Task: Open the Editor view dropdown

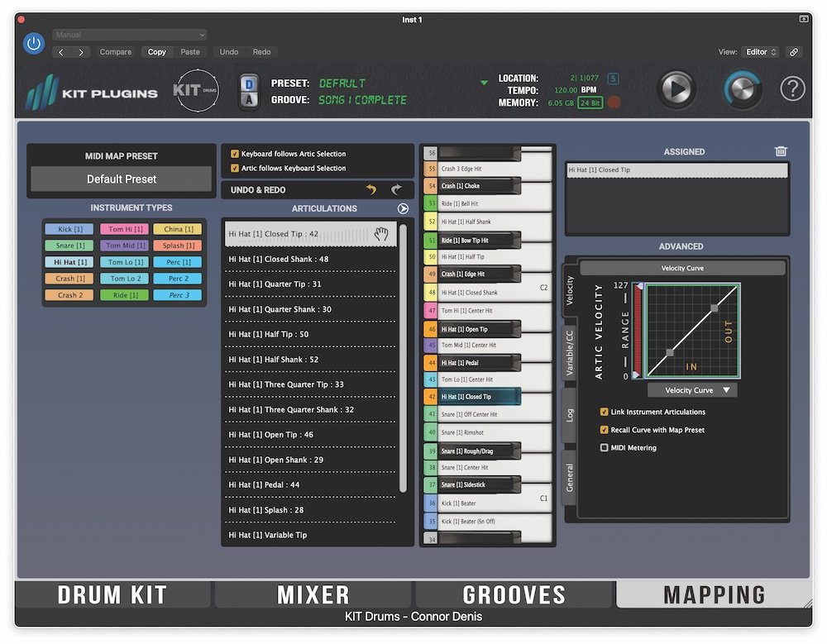Action: click(x=762, y=51)
